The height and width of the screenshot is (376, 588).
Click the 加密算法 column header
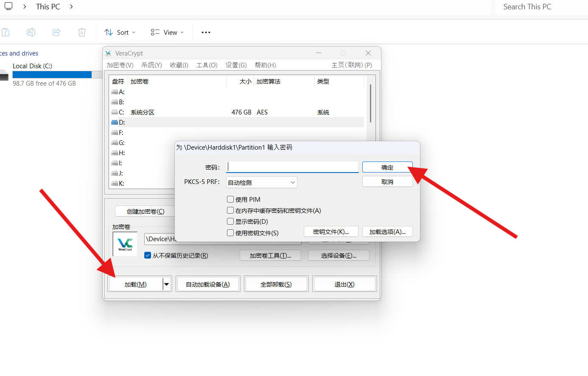pos(284,81)
